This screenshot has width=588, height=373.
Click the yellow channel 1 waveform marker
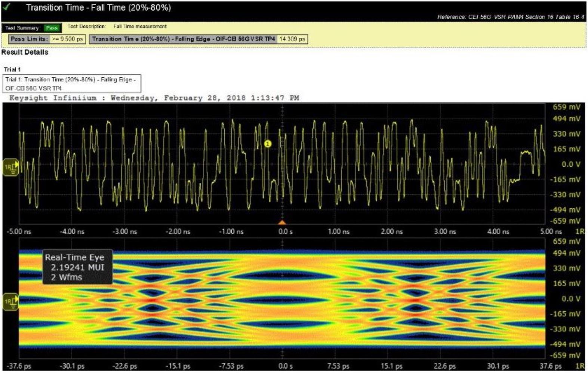click(x=268, y=144)
